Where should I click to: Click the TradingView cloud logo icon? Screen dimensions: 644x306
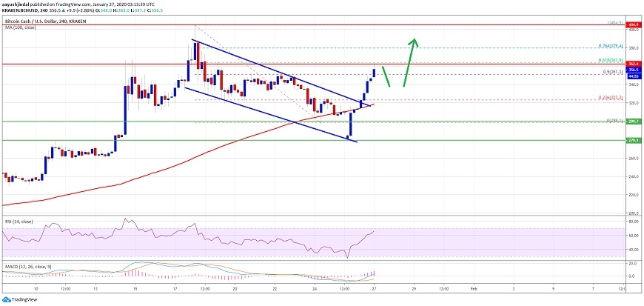pos(6,300)
